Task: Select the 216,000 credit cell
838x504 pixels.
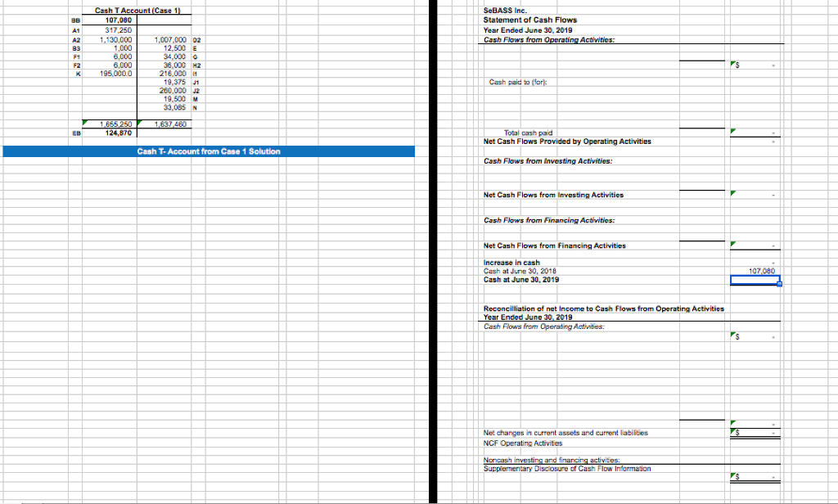Action: [x=173, y=74]
